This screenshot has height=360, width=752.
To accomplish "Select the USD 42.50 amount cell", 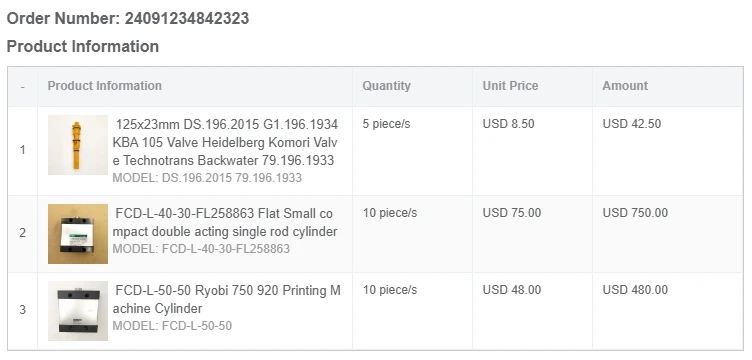I will [632, 124].
